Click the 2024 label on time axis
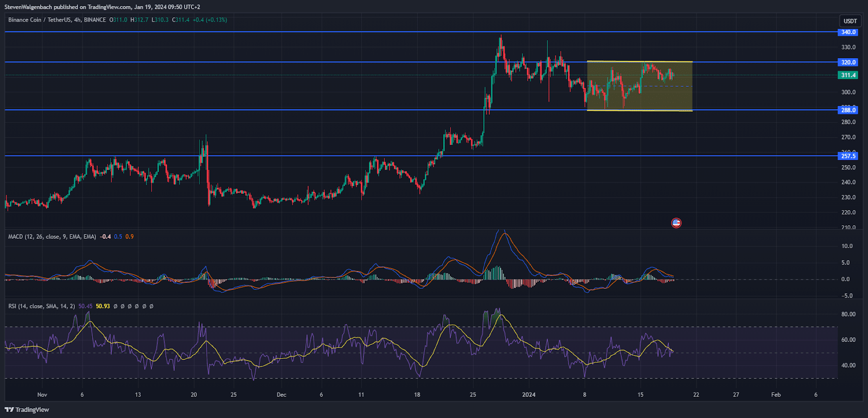Viewport: 868px width, 418px height. pyautogui.click(x=528, y=395)
